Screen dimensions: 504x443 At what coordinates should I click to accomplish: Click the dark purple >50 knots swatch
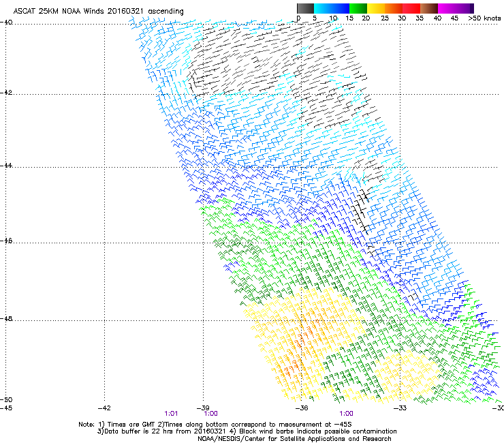click(x=472, y=8)
